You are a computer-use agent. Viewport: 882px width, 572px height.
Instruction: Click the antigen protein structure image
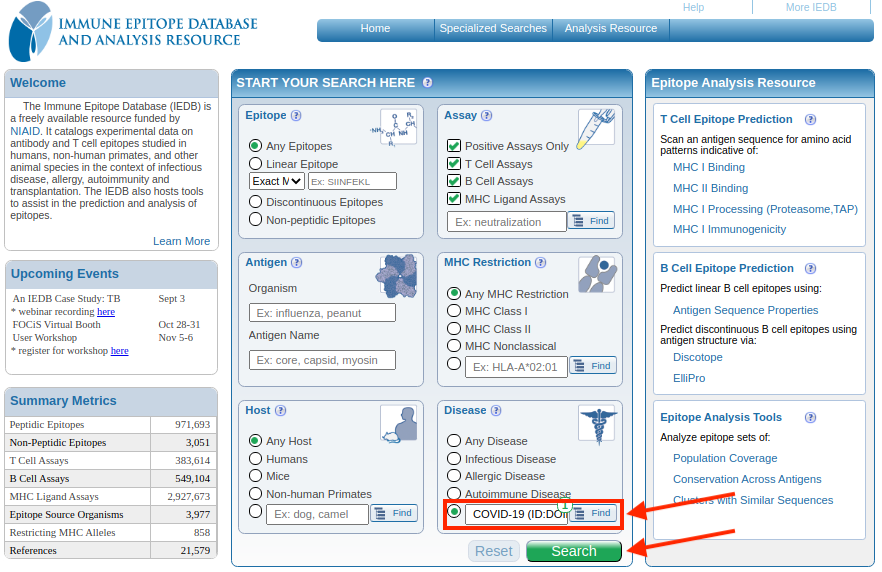click(x=397, y=276)
